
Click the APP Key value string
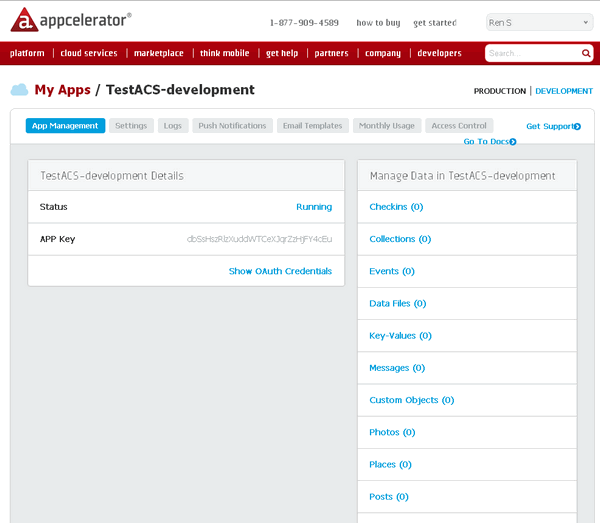click(259, 239)
